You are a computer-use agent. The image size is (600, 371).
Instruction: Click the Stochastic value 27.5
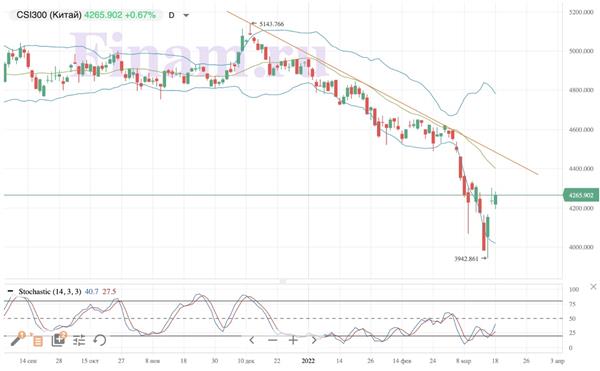(109, 291)
